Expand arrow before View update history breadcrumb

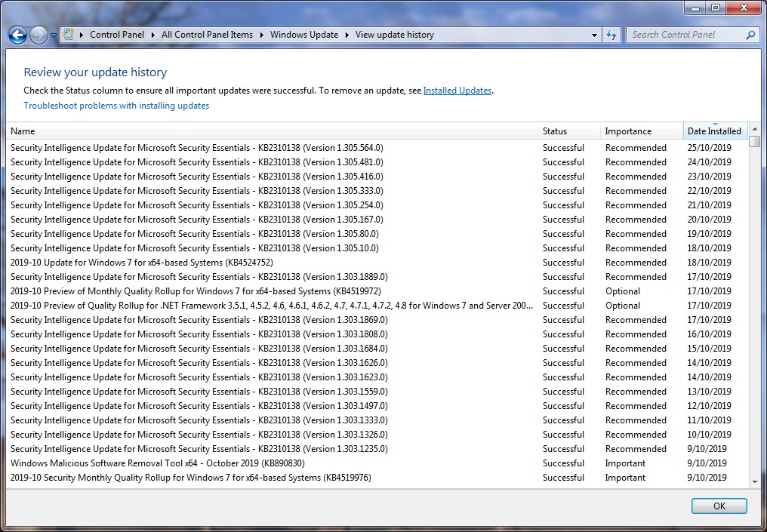pos(347,35)
